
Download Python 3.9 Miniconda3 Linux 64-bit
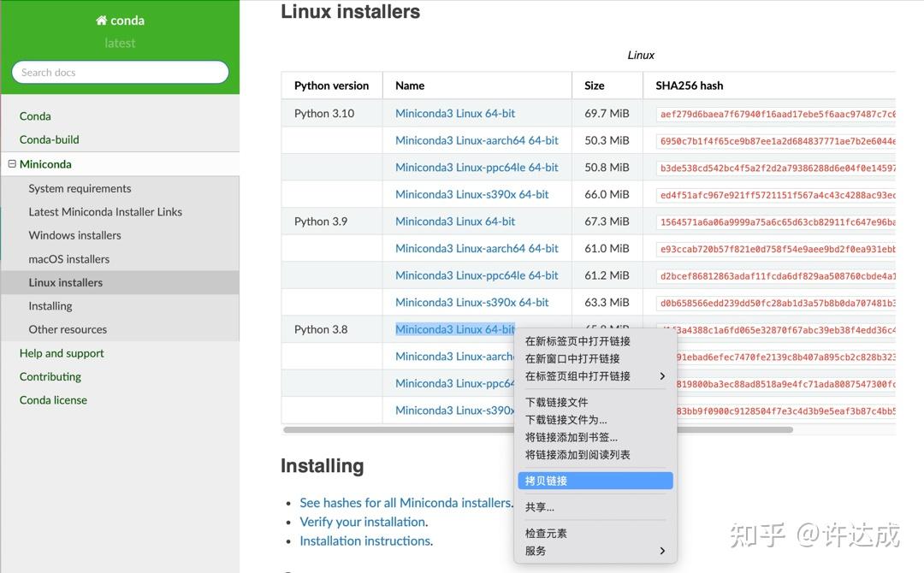pyautogui.click(x=455, y=222)
